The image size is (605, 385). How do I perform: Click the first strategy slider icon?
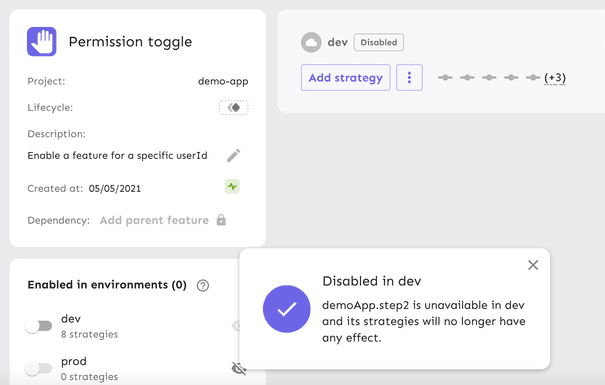pos(445,78)
